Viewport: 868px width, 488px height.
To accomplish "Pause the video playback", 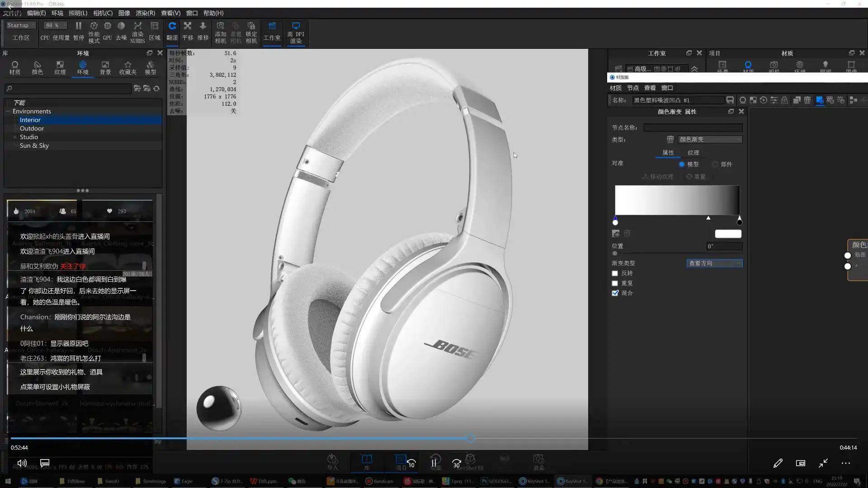I will (x=434, y=463).
